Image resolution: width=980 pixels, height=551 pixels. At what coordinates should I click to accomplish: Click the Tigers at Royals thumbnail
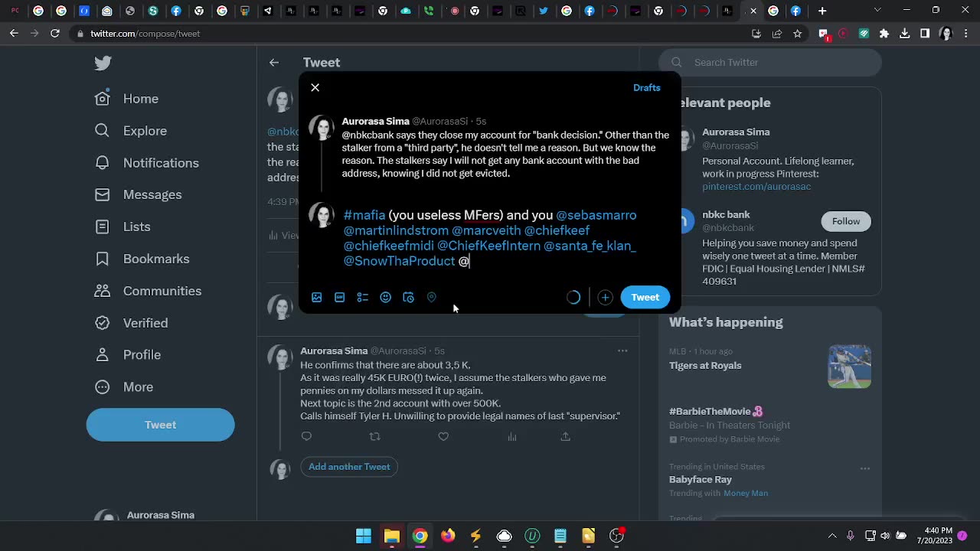pos(849,367)
